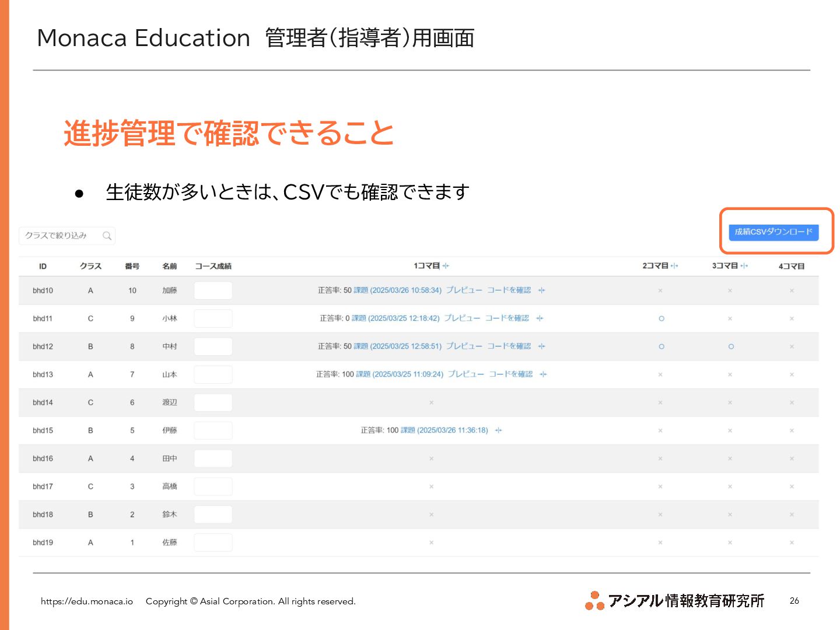840x630 pixels.
Task: Click the expand icon in bhd11 row
Action: 540,318
